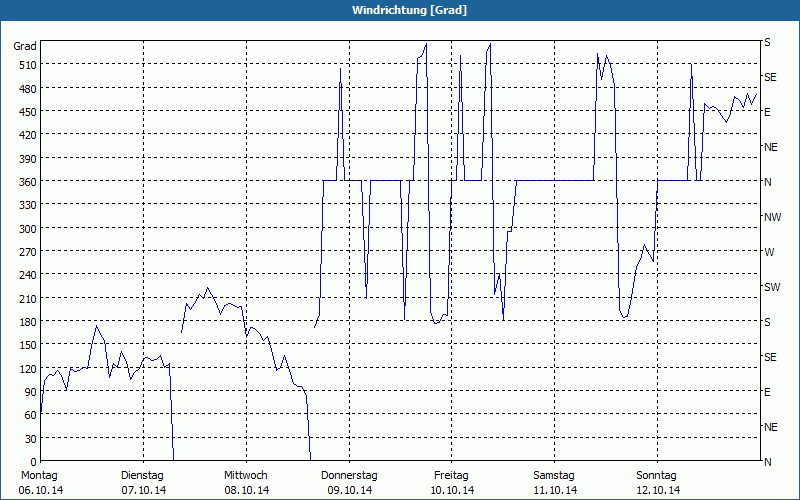Click the 09.10.14 date

349,490
